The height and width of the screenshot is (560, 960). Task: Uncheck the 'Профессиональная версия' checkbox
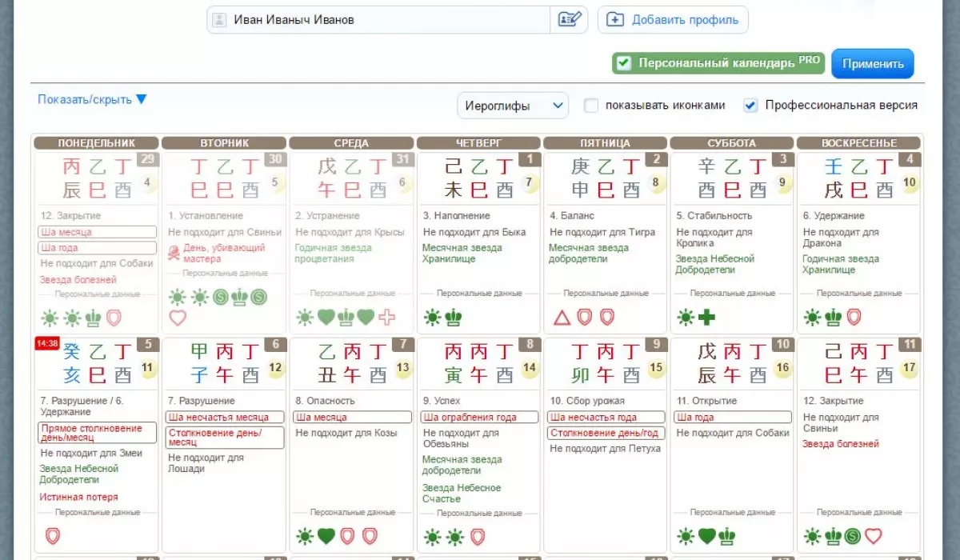coord(750,105)
